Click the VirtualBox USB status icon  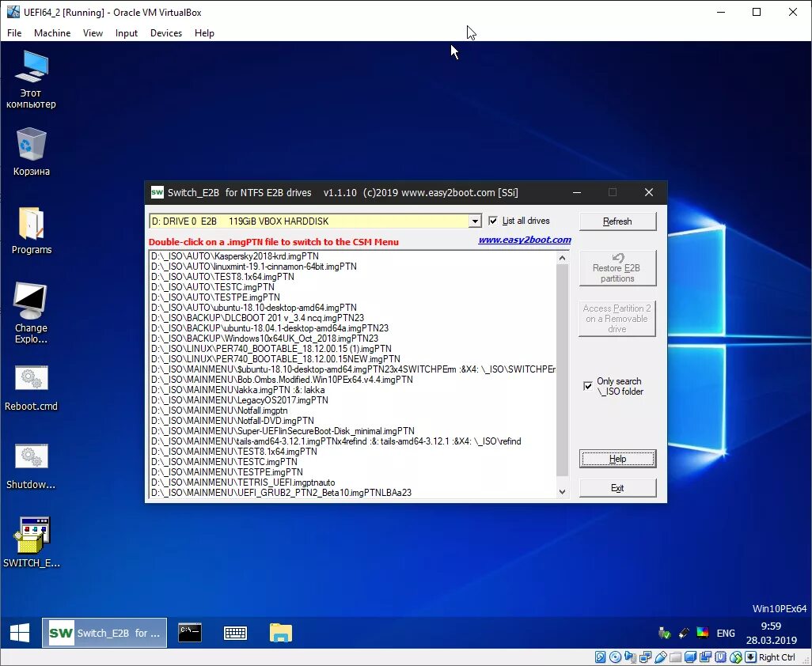660,657
